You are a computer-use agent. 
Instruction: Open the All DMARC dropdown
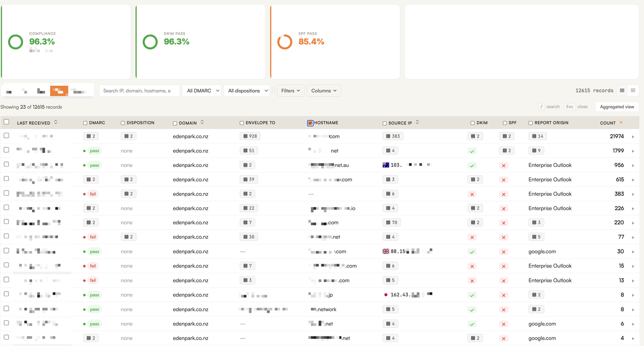click(x=202, y=91)
